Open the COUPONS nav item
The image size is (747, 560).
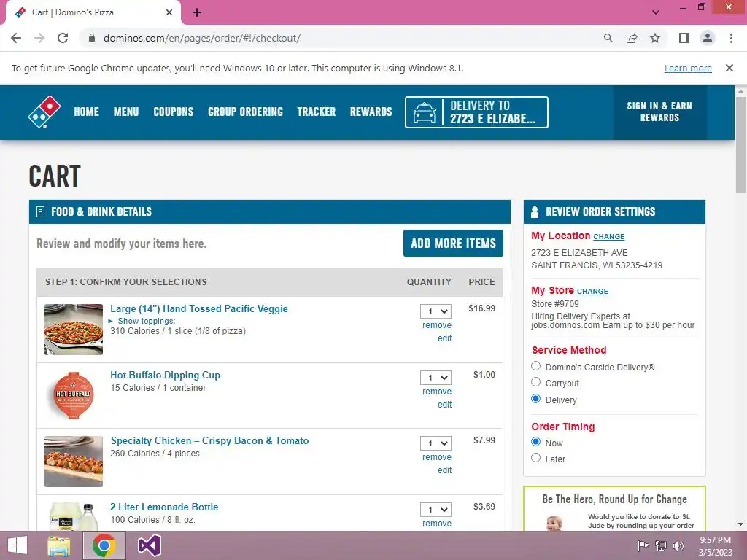(x=174, y=112)
